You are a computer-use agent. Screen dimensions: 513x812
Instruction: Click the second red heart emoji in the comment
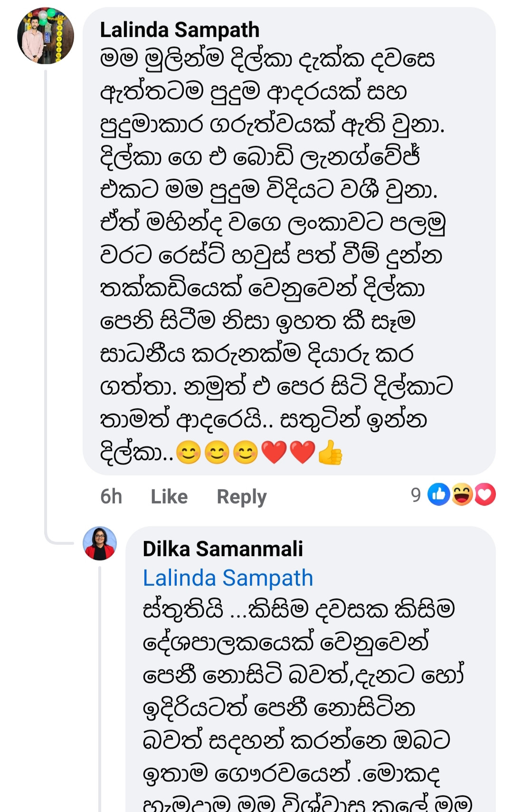click(x=303, y=452)
